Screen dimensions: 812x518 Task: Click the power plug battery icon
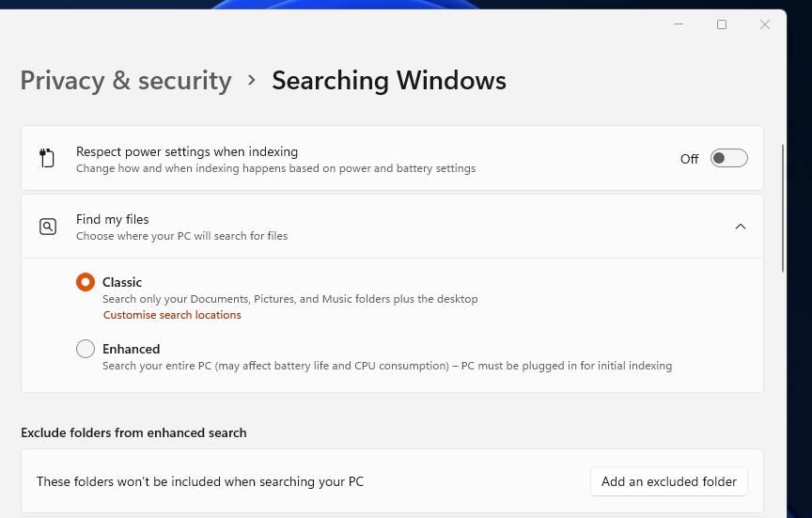click(x=47, y=158)
